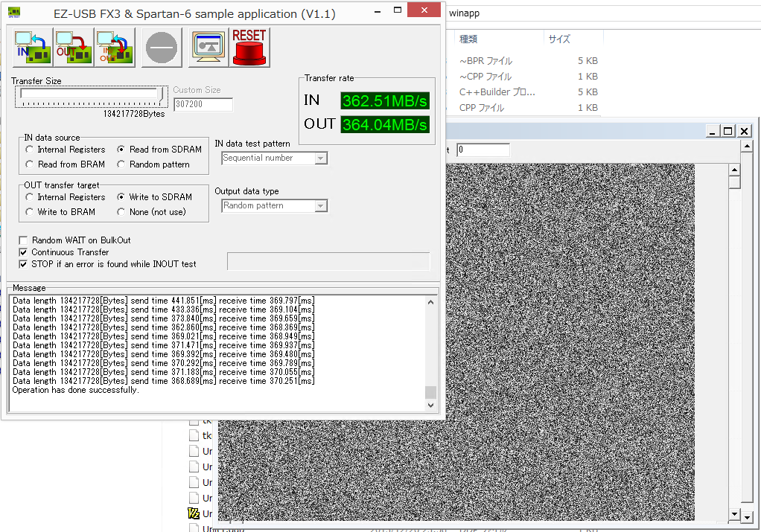Screen dimensions: 761x532
Task: Click the app icon in title bar
Action: coord(13,13)
